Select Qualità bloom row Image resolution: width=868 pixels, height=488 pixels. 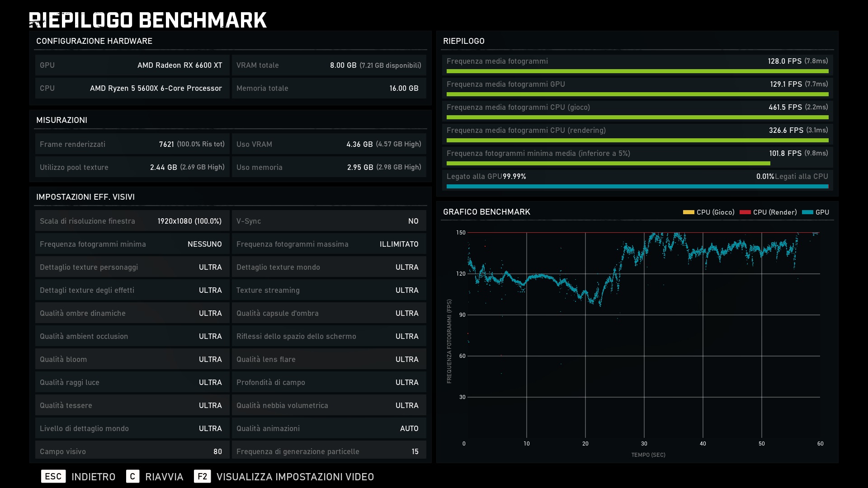(132, 359)
